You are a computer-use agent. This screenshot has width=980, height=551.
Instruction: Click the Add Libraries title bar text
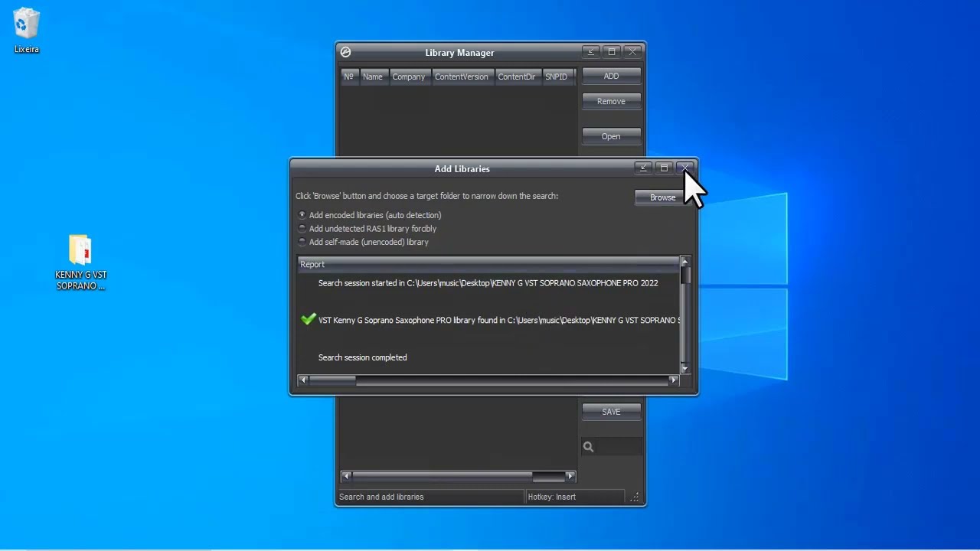click(462, 168)
